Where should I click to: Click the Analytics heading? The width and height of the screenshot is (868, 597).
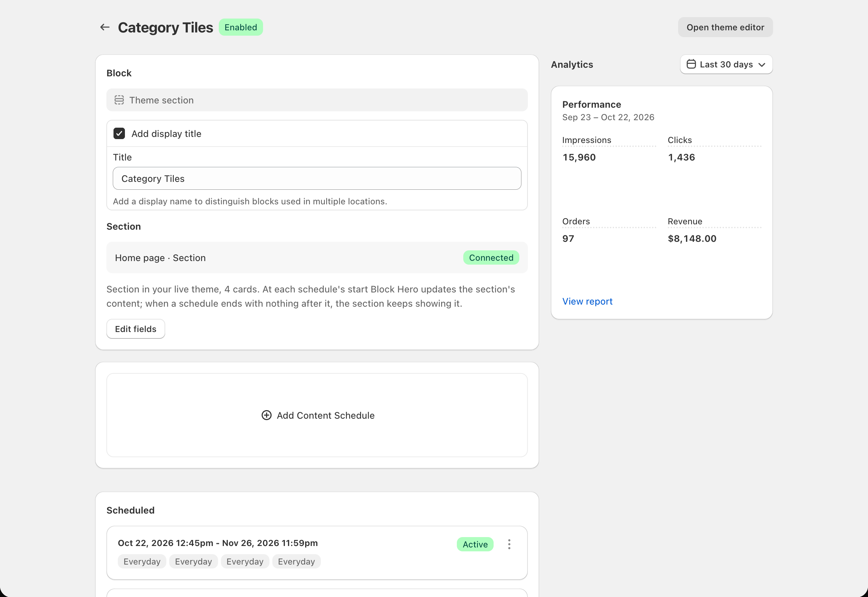pos(572,64)
